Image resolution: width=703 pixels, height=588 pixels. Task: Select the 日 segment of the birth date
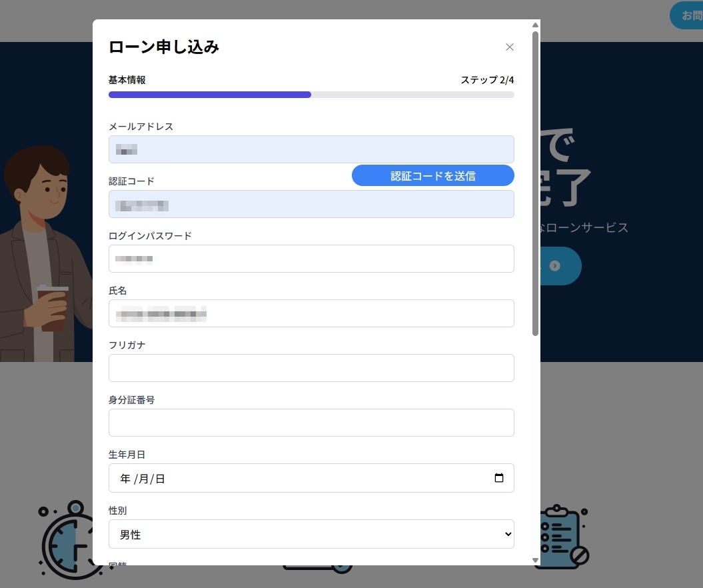(x=159, y=479)
